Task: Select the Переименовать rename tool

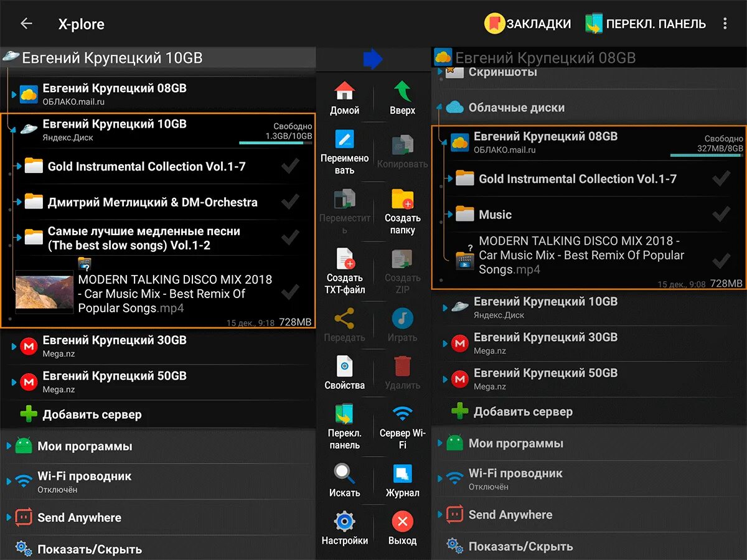Action: coord(344,152)
